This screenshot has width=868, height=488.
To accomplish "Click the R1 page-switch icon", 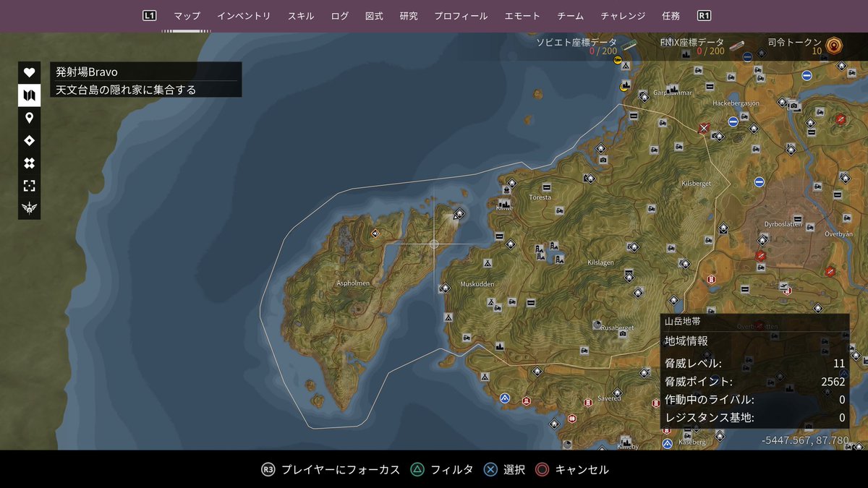I will (702, 14).
